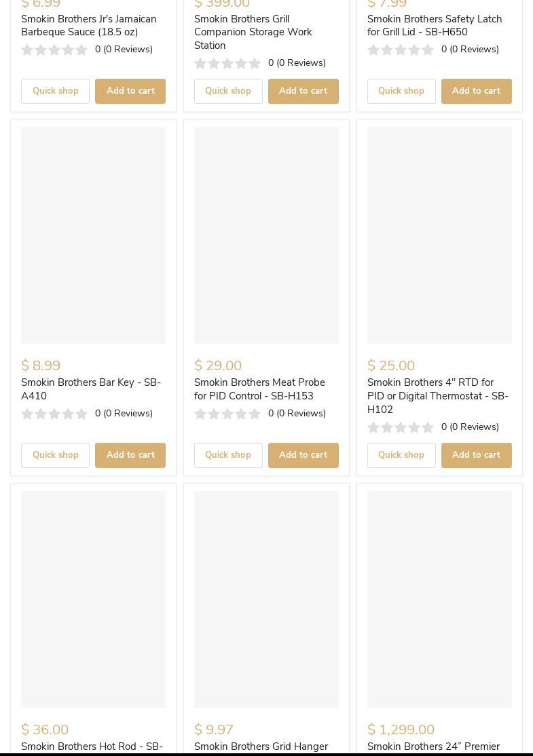This screenshot has height=756, width=533.
Task: Open Meat Probe for PID Control title link
Action: pos(259,389)
